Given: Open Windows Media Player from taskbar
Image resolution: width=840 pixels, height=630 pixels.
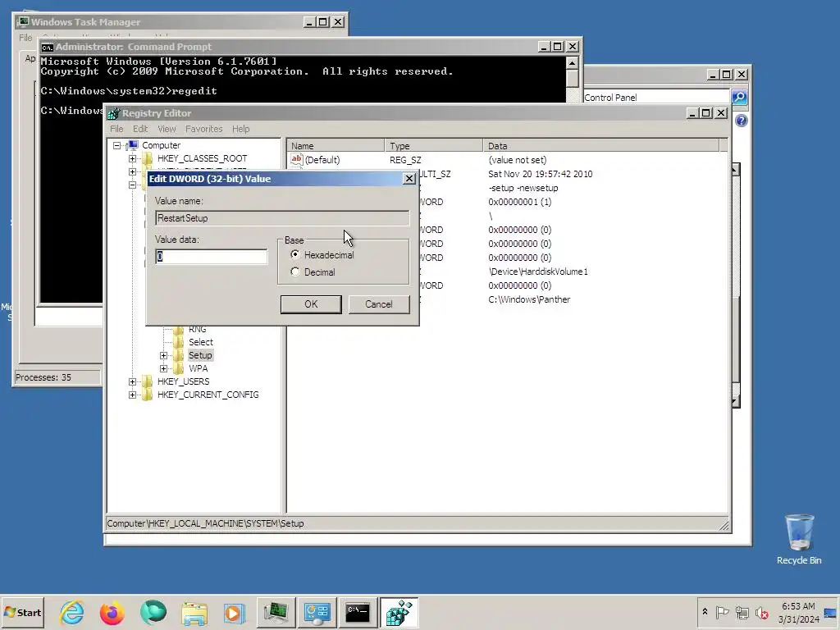Looking at the screenshot, I should coord(234,612).
